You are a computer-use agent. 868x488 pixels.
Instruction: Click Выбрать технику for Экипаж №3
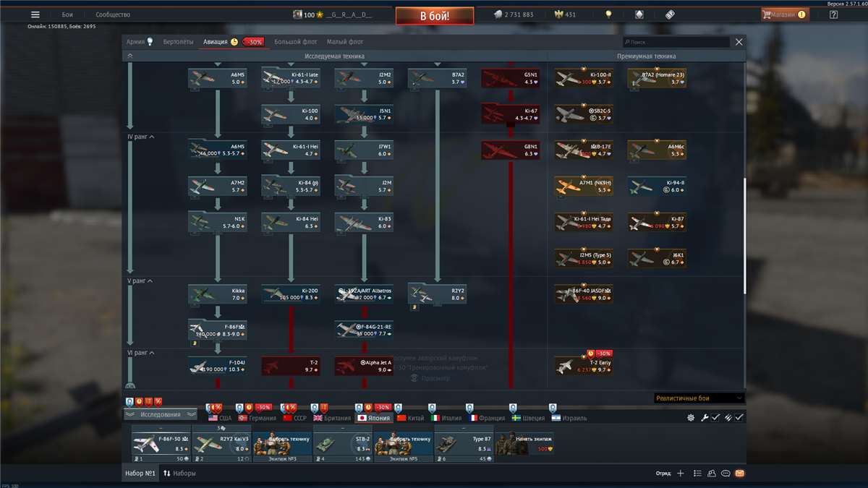pyautogui.click(x=282, y=443)
